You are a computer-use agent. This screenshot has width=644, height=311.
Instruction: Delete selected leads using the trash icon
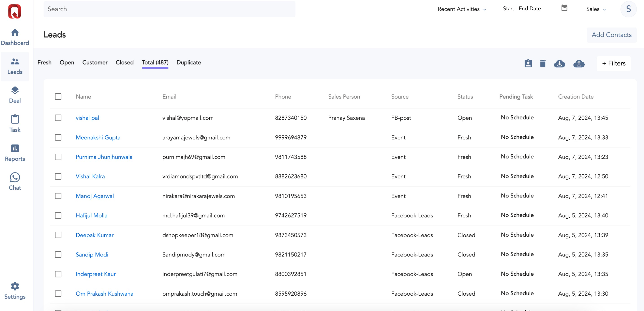[542, 64]
